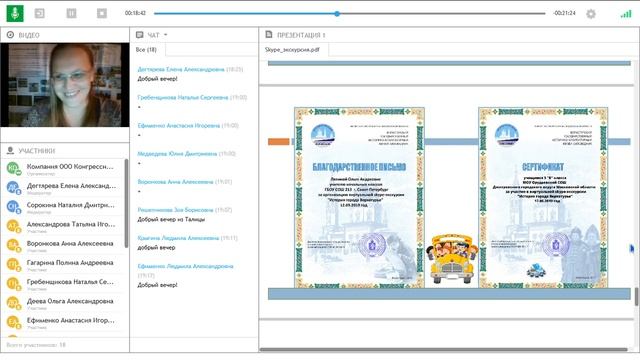The height and width of the screenshot is (360, 640).
Task: Click avatar icon of Воронкова Анна participant
Action: (x=13, y=245)
